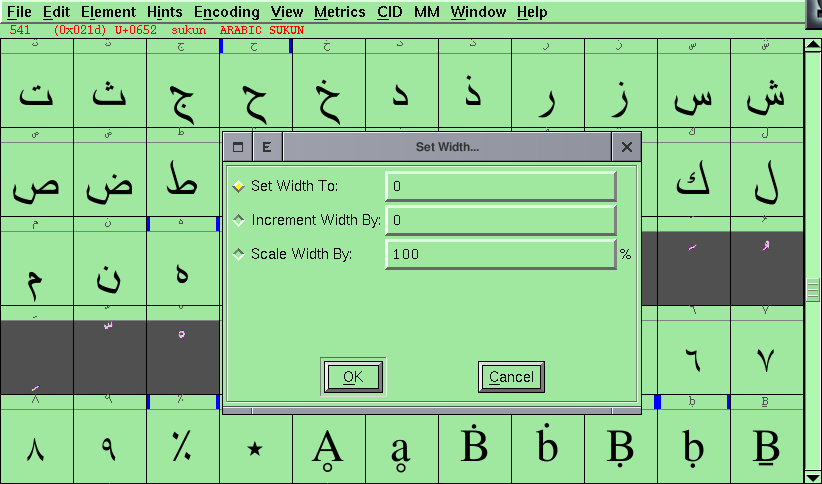Select the percent sign glyph cell
This screenshot has height=484, width=822.
tap(182, 449)
